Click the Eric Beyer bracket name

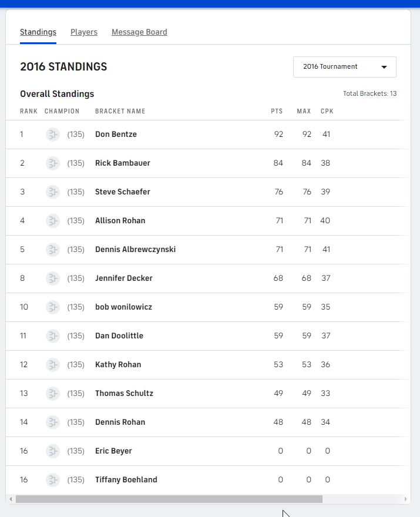[x=113, y=451]
